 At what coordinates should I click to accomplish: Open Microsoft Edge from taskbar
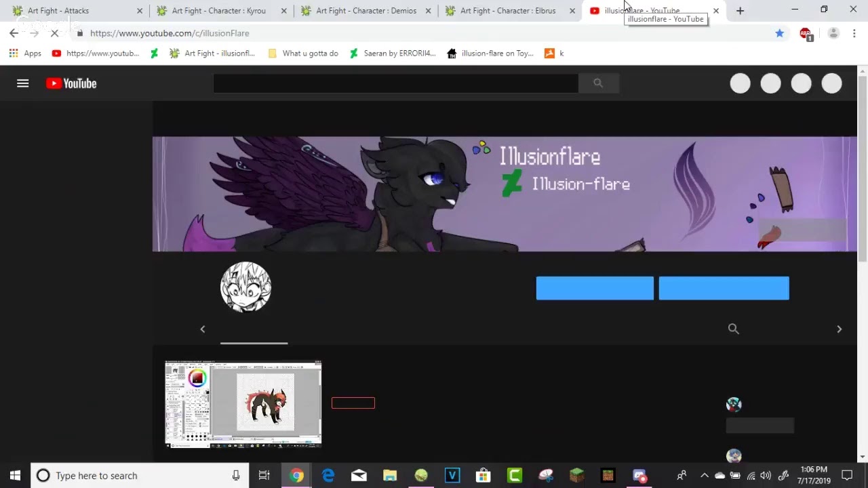pyautogui.click(x=328, y=475)
